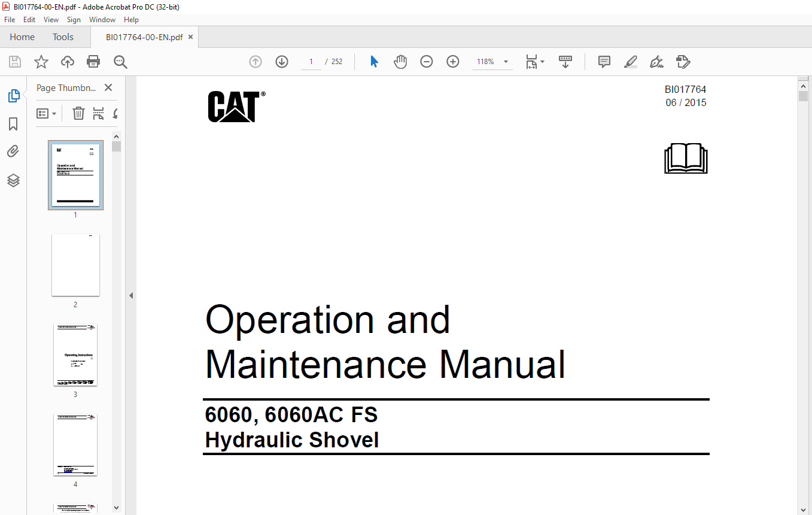Open the Edit menu
812x515 pixels.
click(x=29, y=20)
